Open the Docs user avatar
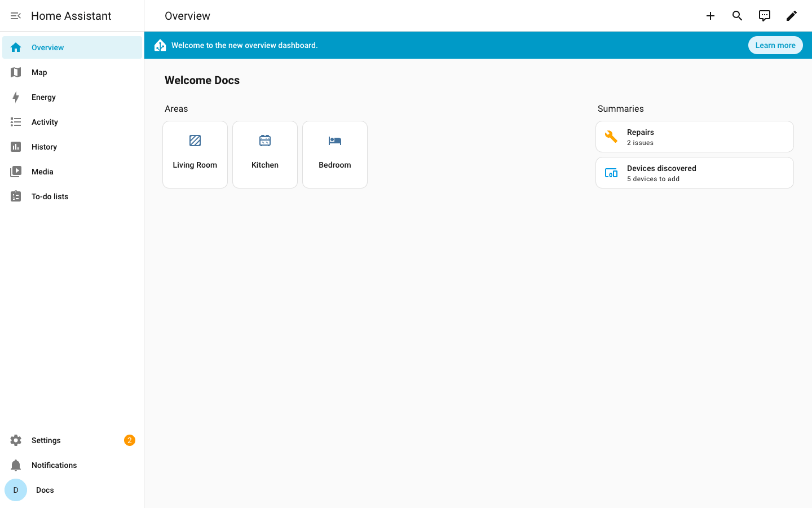812x508 pixels. click(x=16, y=490)
